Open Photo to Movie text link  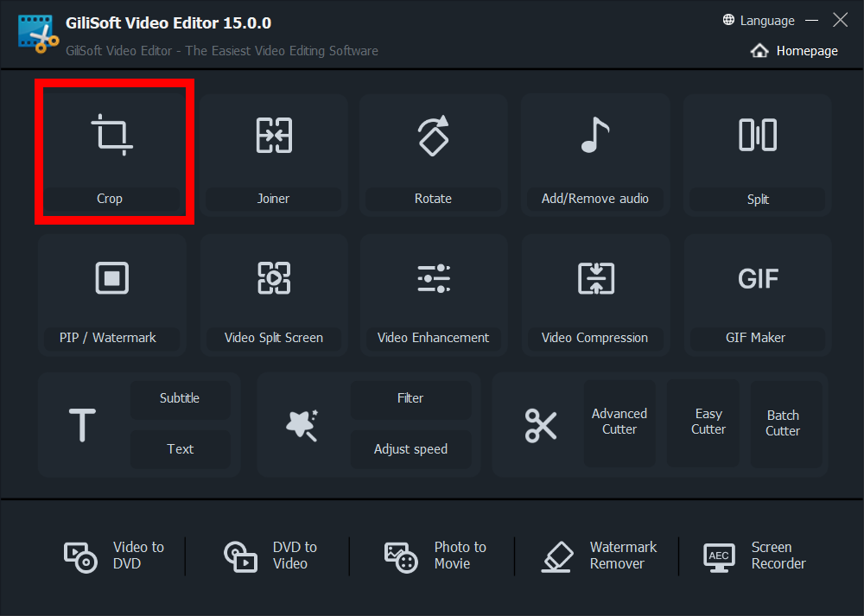tap(461, 556)
